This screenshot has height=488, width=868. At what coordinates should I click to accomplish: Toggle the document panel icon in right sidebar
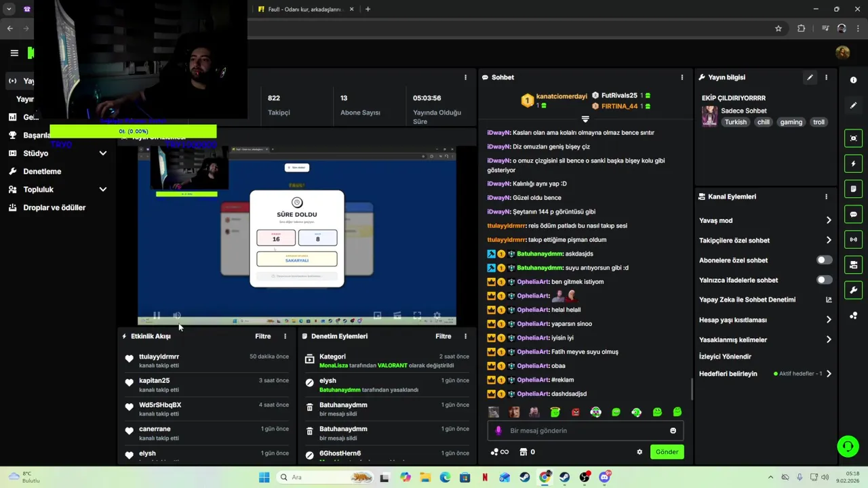(x=853, y=189)
